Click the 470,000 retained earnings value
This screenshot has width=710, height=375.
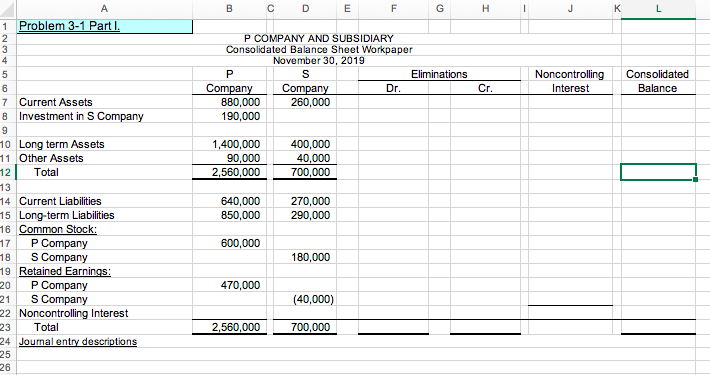(x=240, y=285)
